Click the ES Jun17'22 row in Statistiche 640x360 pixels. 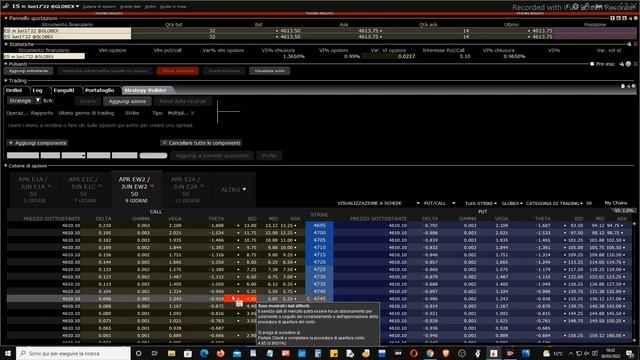tap(44, 56)
